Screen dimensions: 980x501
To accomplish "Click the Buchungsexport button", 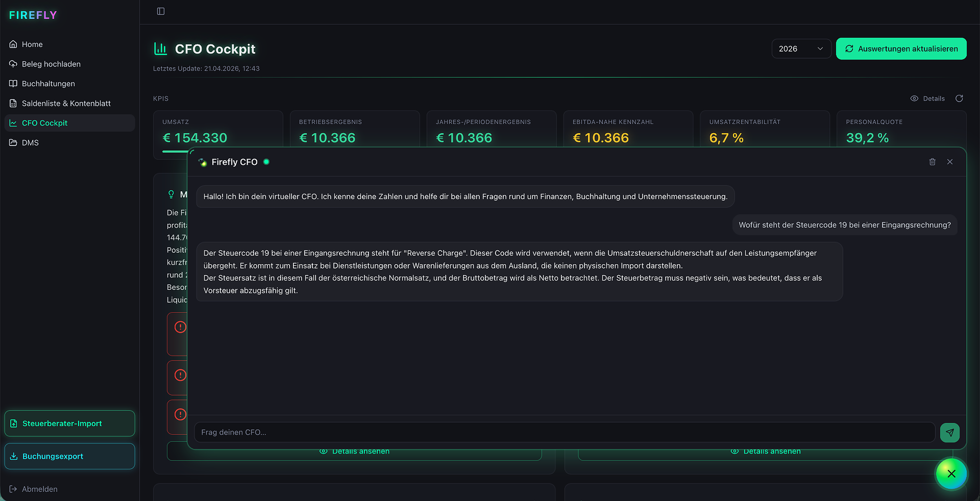I will (x=70, y=456).
